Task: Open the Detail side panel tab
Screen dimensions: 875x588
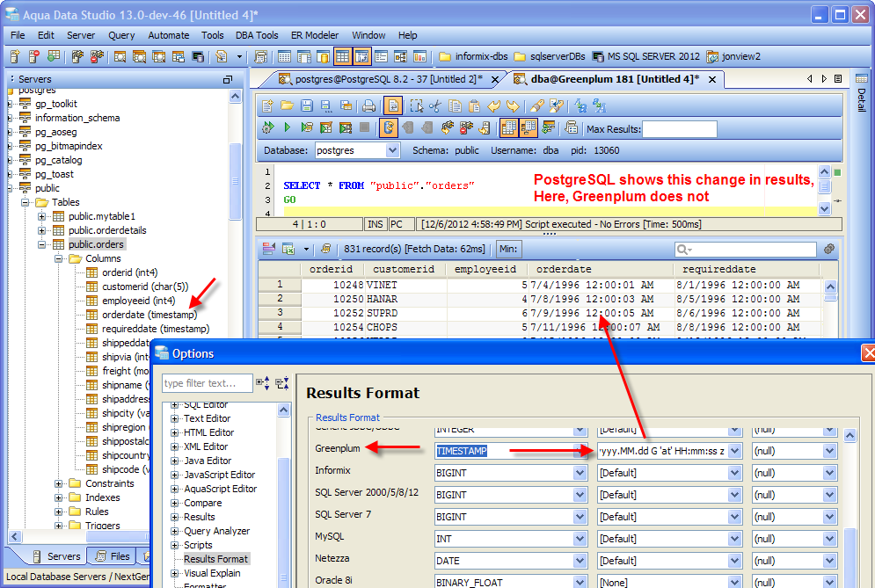Action: tap(862, 93)
